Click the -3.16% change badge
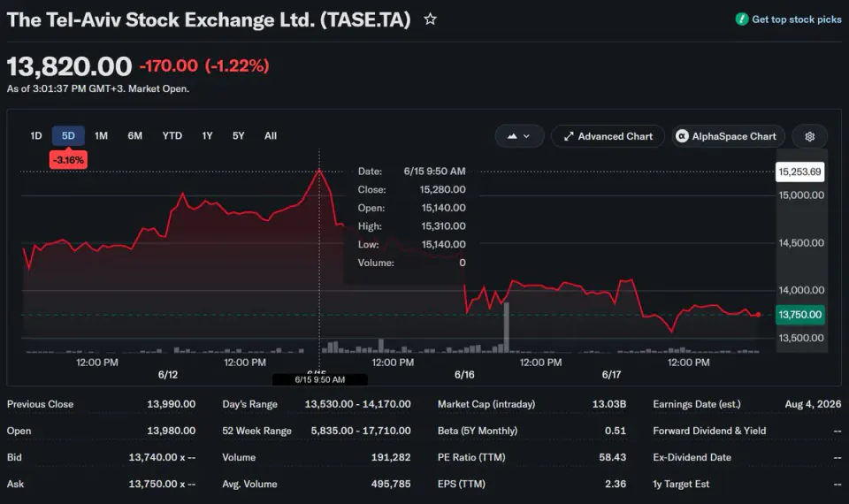 coord(68,160)
